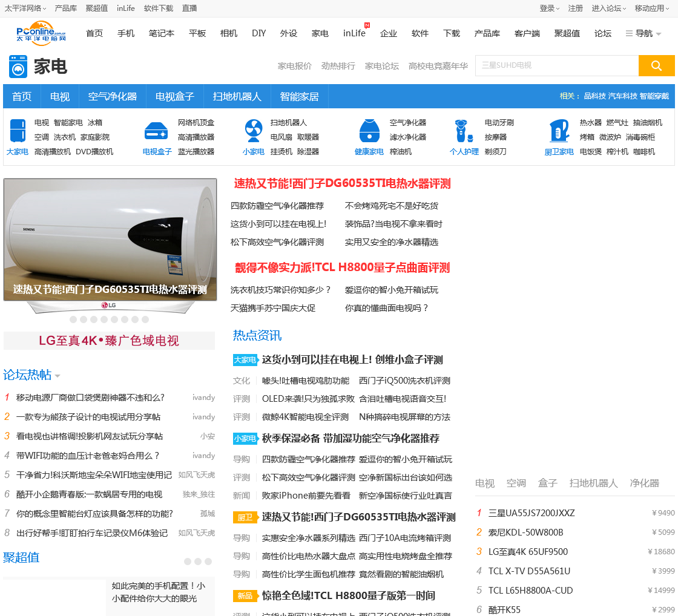This screenshot has height=616, width=678.
Task: Click 网络机顶盒 category link
Action: click(x=196, y=122)
